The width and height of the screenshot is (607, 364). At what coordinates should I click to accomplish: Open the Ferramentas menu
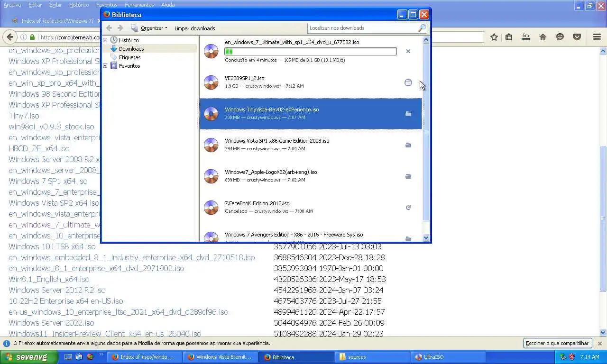pos(139,5)
